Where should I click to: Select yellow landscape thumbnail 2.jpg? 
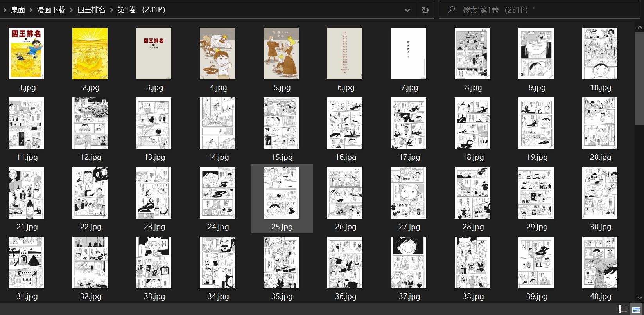tap(90, 54)
